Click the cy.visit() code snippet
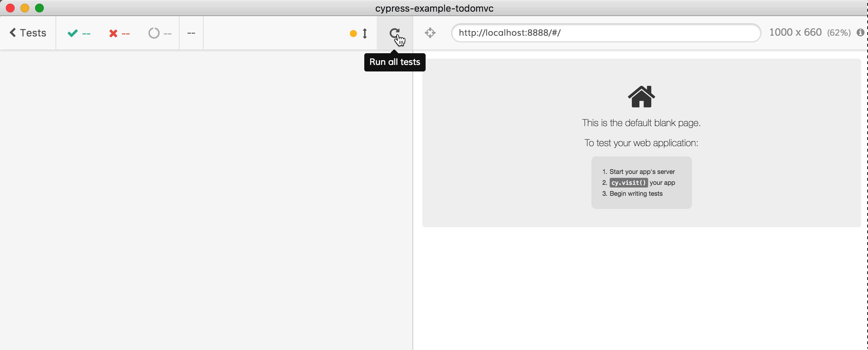This screenshot has height=350, width=868. point(628,183)
